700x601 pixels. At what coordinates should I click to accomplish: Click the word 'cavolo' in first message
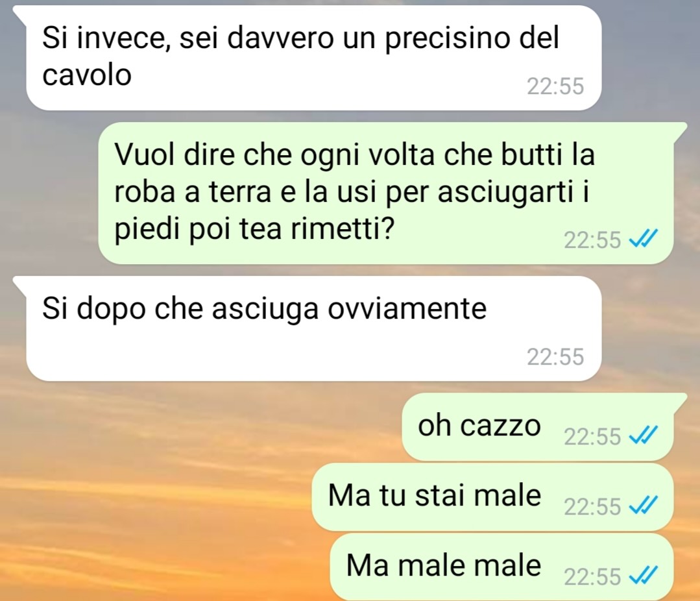point(87,75)
